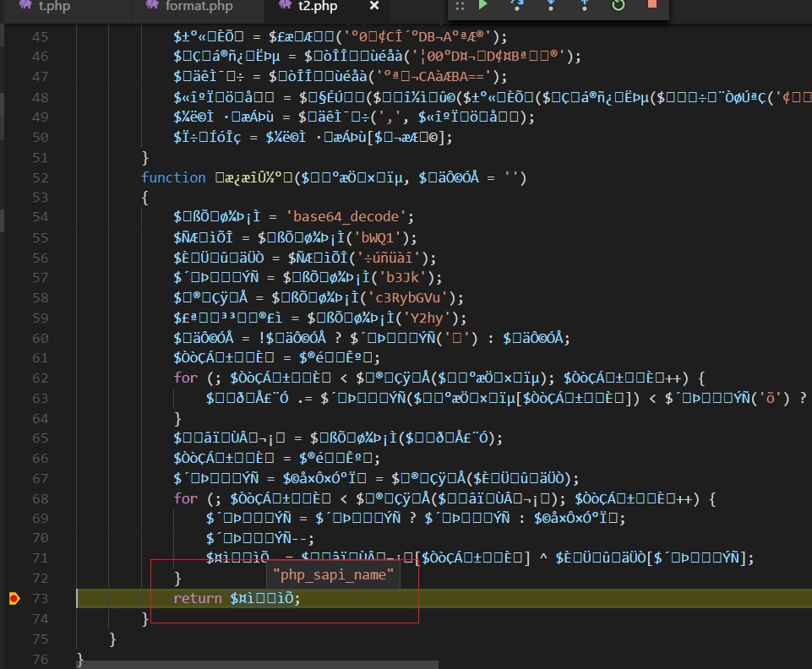
Task: Switch to the format.php tab
Action: (x=199, y=6)
